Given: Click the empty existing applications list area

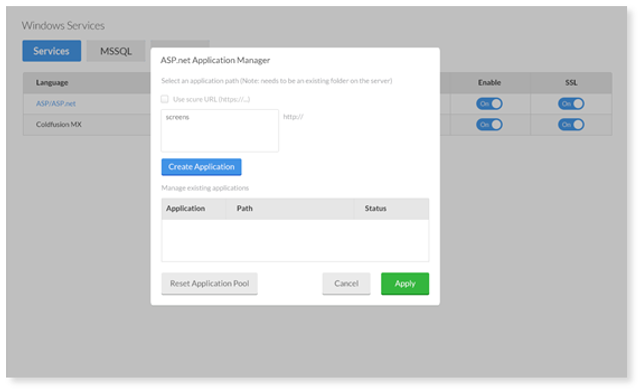Looking at the screenshot, I should click(295, 240).
